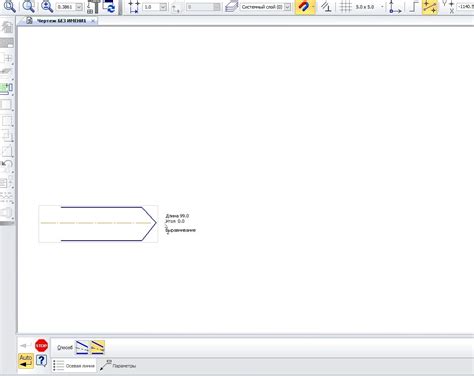
Task: Click the local coordinate system icon
Action: 395,7
